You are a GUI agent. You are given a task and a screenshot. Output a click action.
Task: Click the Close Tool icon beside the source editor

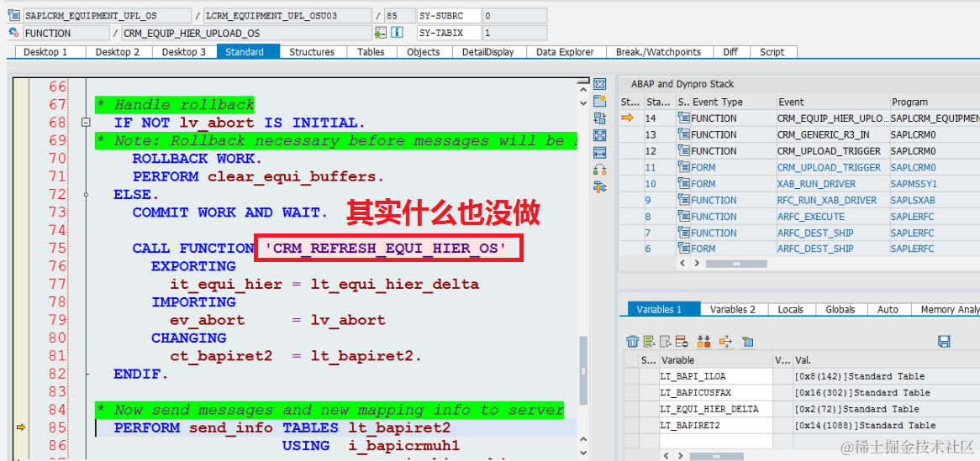(x=600, y=84)
